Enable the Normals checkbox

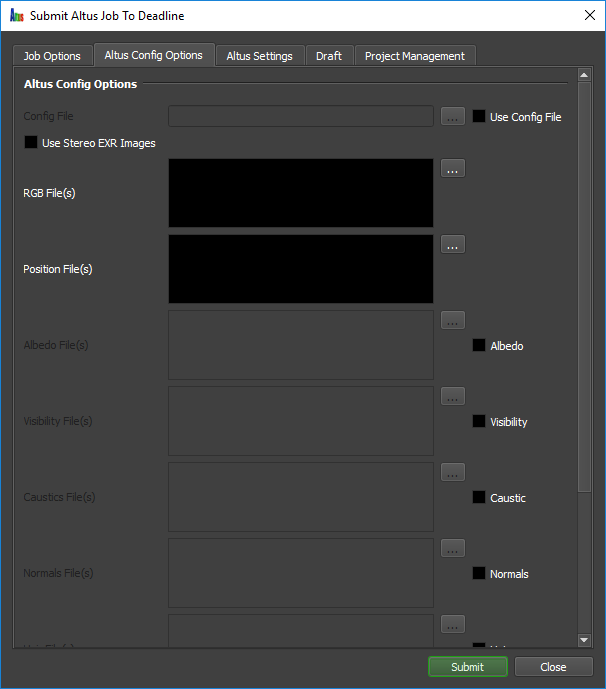pos(479,573)
